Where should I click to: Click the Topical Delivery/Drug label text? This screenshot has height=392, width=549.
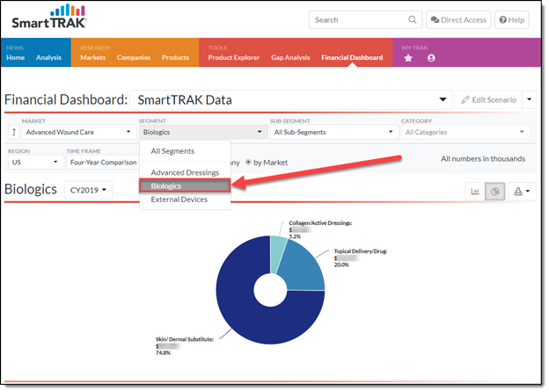[x=361, y=251]
